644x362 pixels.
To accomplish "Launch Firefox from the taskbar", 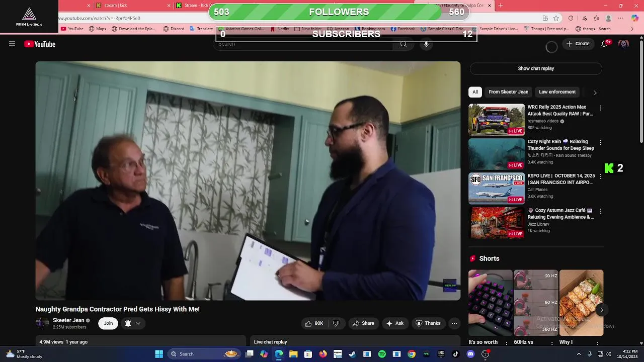I will [x=323, y=354].
